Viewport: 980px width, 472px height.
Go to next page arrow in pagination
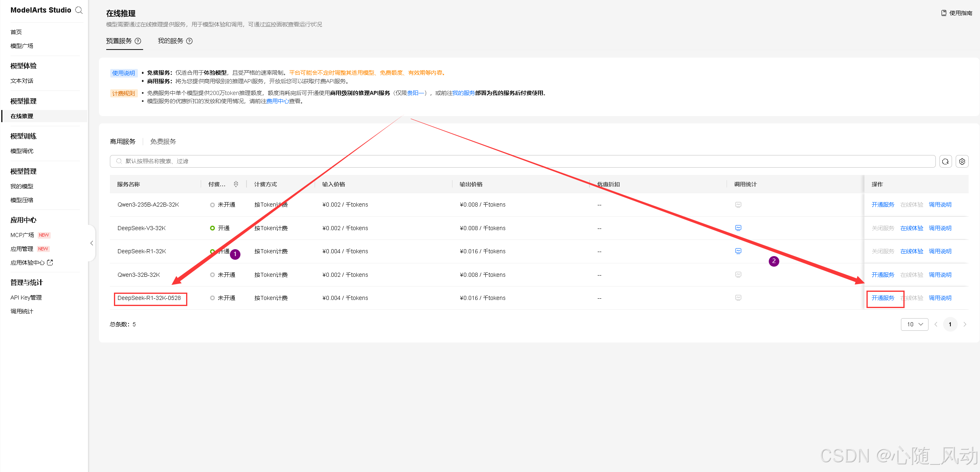965,324
